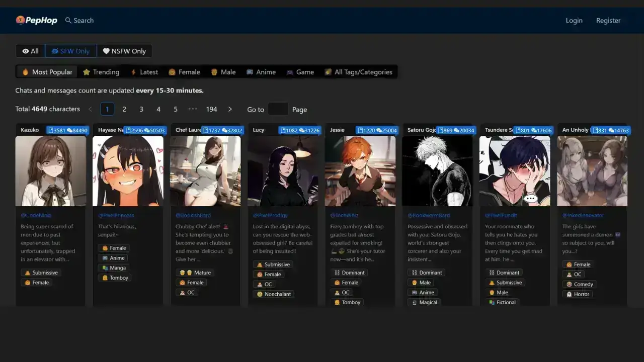Open Jessie character image

(360, 171)
